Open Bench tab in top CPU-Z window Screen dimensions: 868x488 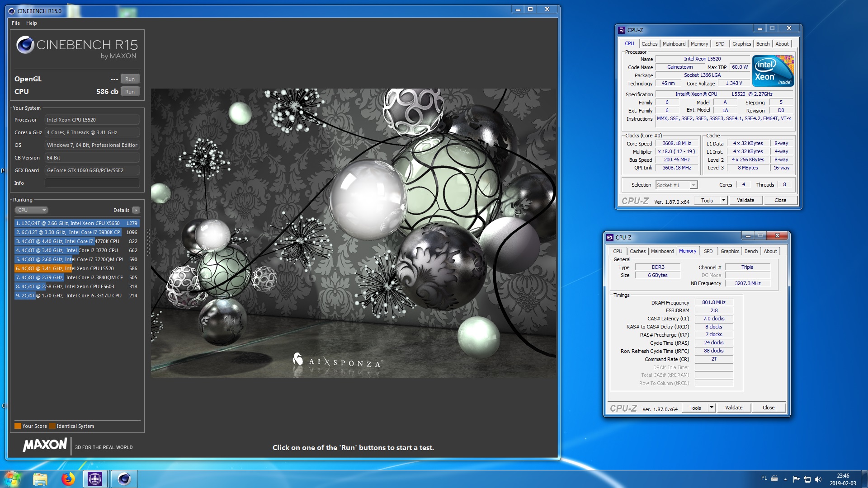coord(763,44)
